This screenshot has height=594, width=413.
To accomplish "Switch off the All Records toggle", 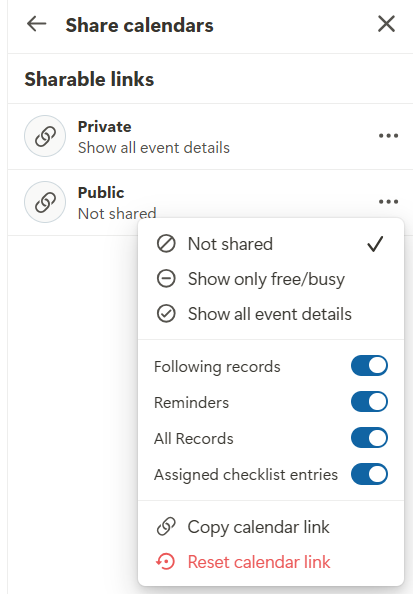I will (369, 438).
